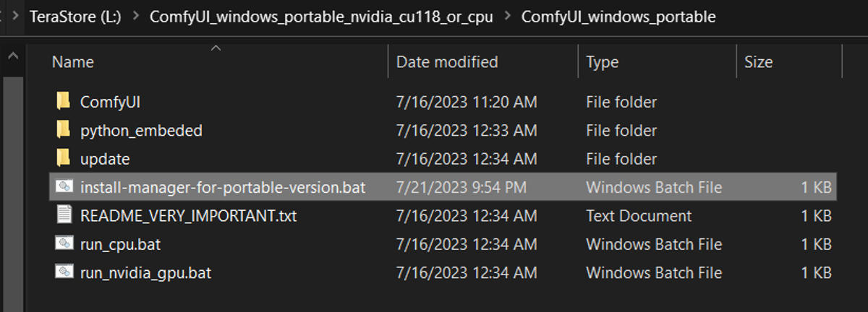Click the update folder icon
The image size is (868, 312).
click(64, 158)
